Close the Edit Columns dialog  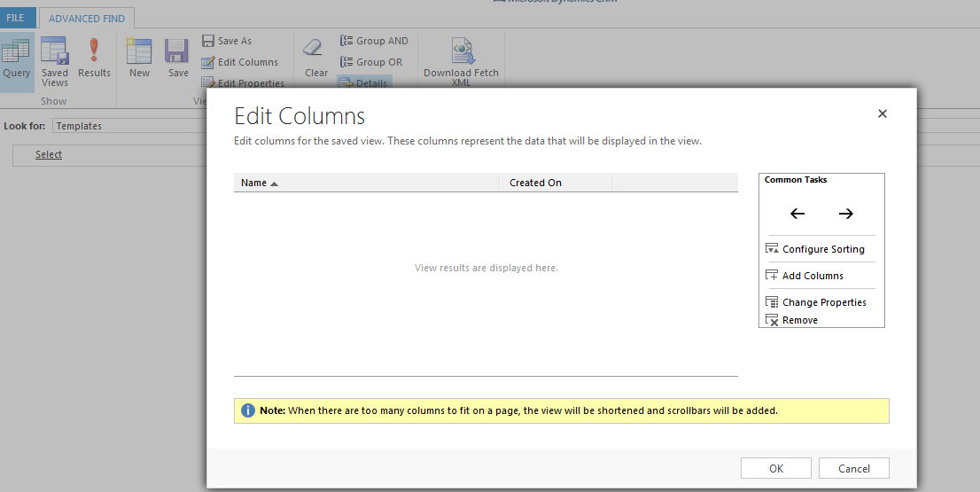(883, 113)
